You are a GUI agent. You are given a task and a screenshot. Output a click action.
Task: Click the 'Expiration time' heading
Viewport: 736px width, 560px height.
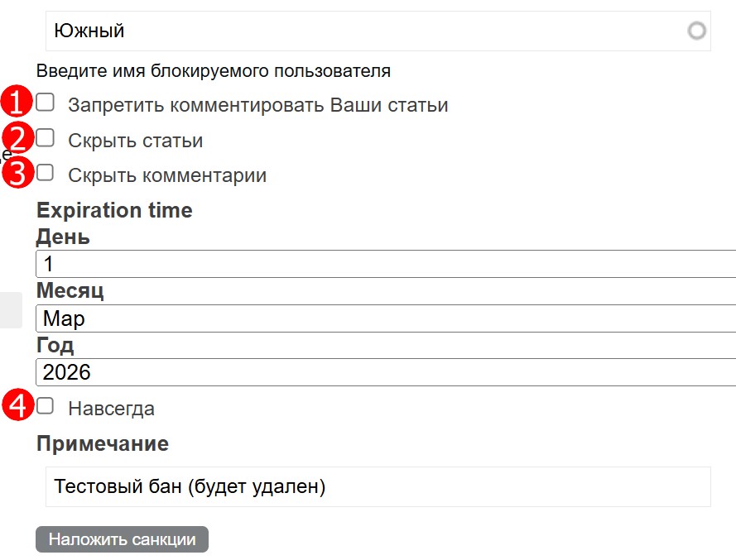click(114, 210)
